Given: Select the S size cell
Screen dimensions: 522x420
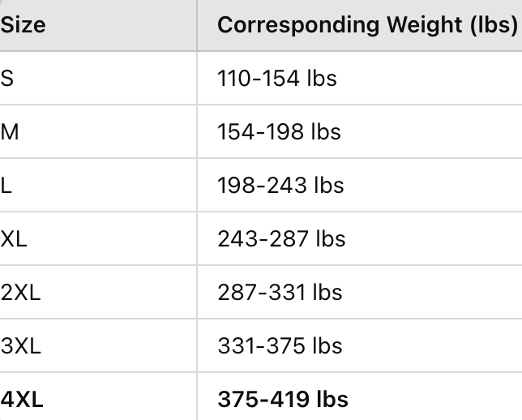Looking at the screenshot, I should [7, 78].
